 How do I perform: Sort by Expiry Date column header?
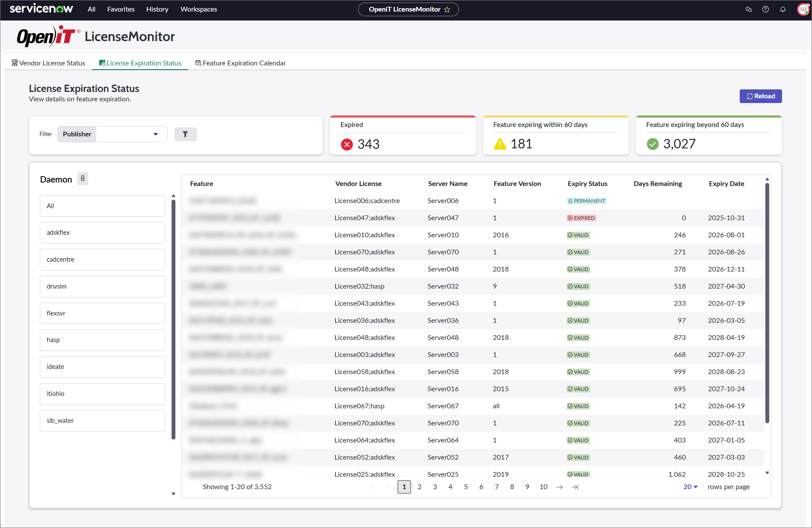tap(726, 184)
